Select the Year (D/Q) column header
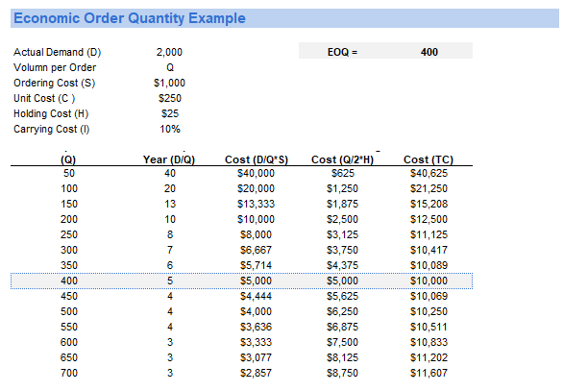 169,159
